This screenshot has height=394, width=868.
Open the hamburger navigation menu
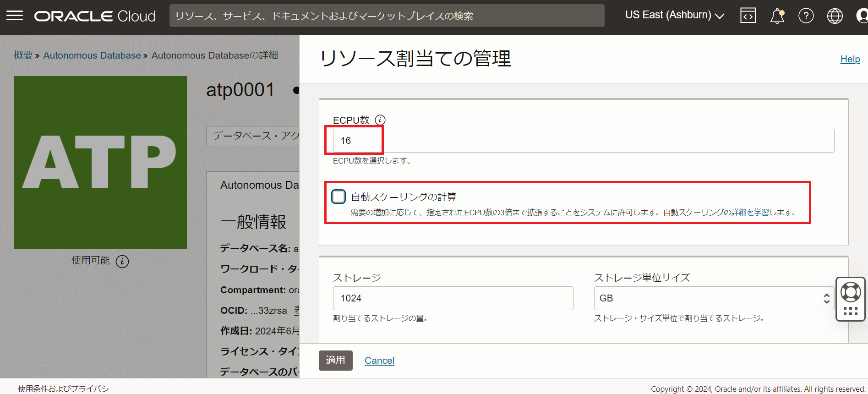(15, 16)
